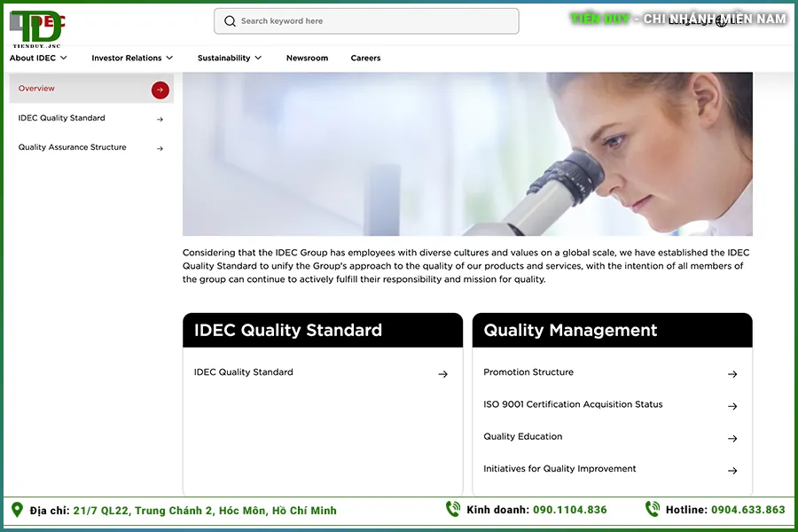Expand the Sustainability chevron
Image resolution: width=798 pixels, height=532 pixels.
tap(258, 58)
